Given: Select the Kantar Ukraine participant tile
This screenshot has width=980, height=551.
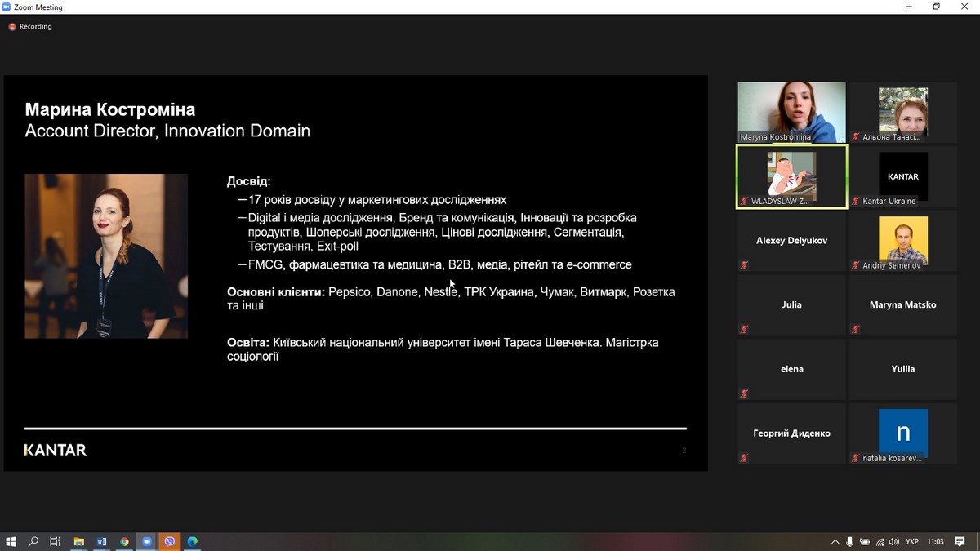Looking at the screenshot, I should tap(902, 176).
